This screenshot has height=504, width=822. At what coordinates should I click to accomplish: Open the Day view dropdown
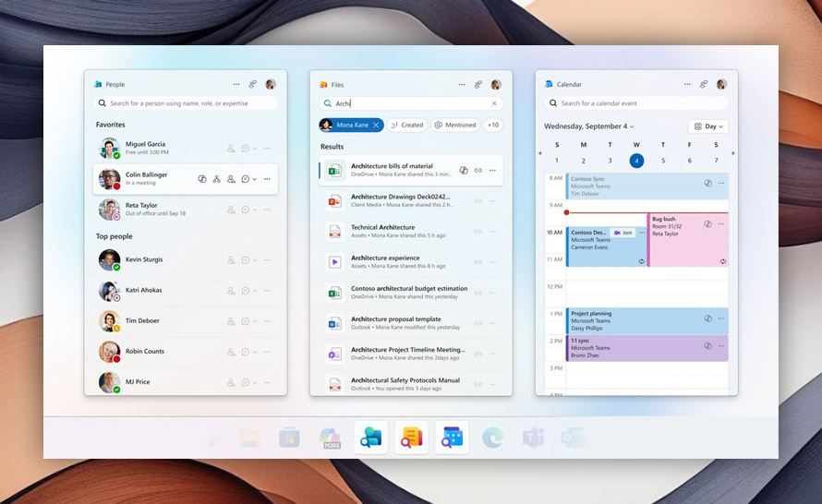point(707,126)
